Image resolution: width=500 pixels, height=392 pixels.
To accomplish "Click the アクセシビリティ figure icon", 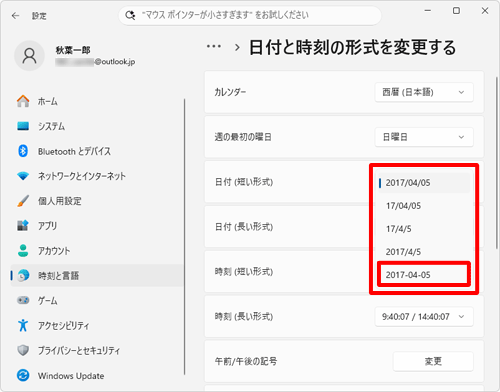I will (23, 325).
